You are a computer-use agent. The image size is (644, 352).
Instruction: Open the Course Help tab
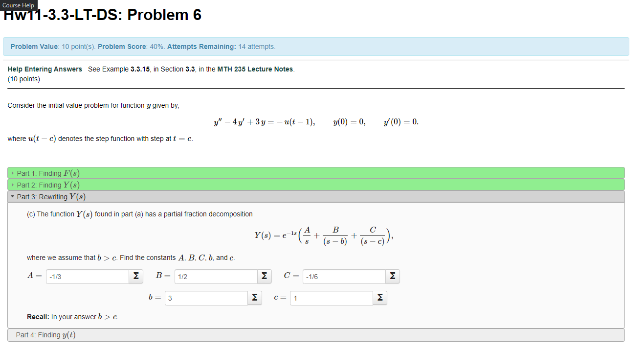point(18,5)
